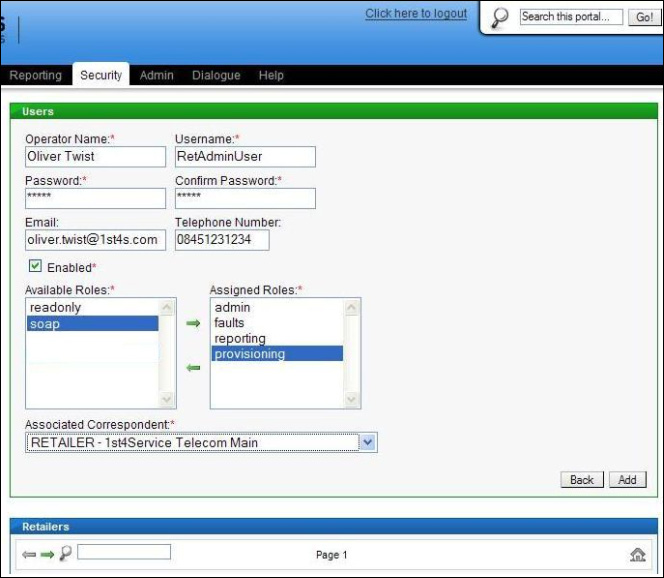664x578 pixels.
Task: Click the Add button
Action: coord(627,480)
